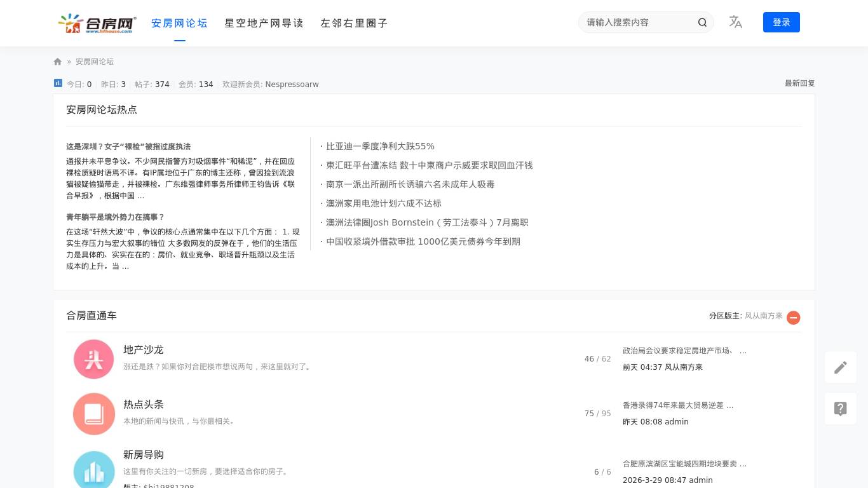View moderator 风从南方来 profile
Viewport: 868px width, 488px height.
[763, 316]
